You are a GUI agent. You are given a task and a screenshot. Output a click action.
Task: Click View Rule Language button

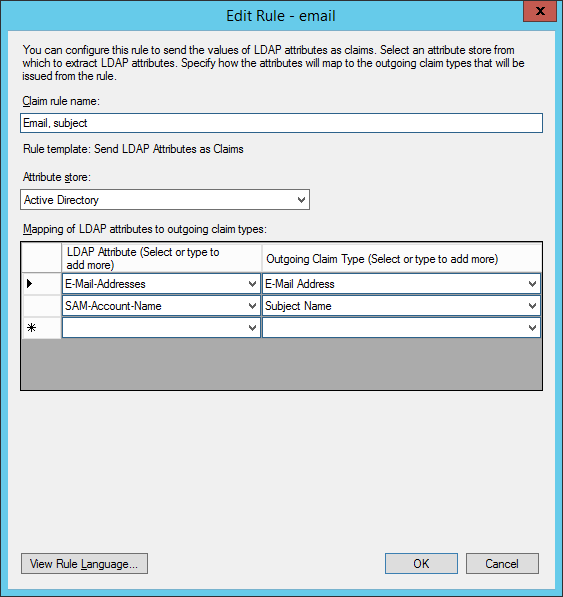click(84, 563)
